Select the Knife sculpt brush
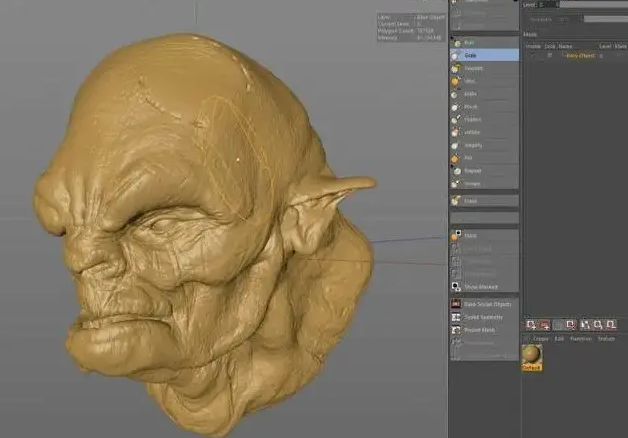The height and width of the screenshot is (438, 628). (484, 94)
